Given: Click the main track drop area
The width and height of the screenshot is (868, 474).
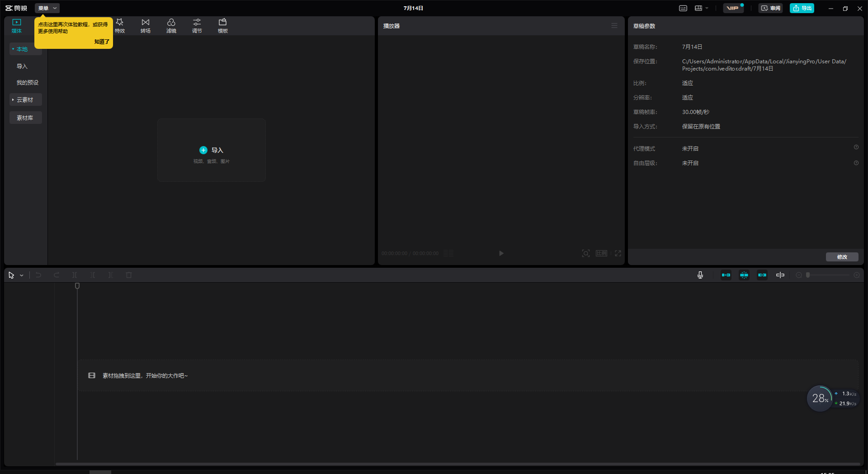Looking at the screenshot, I should click(x=468, y=375).
